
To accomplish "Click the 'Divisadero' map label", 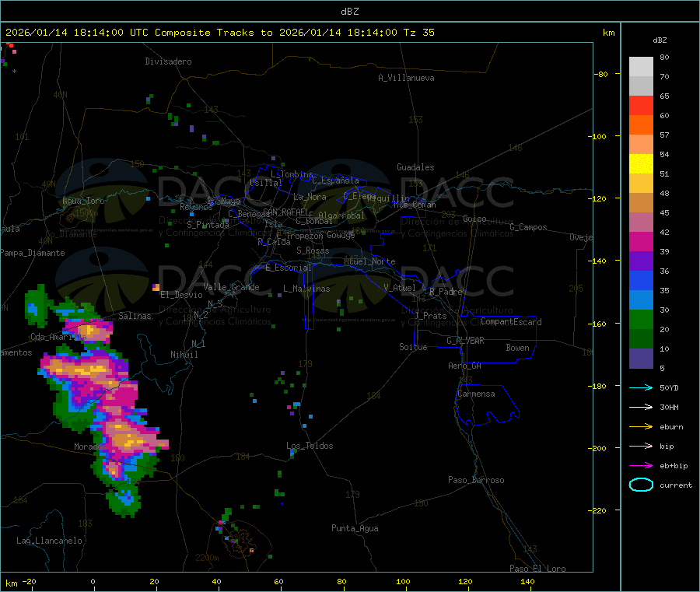I will coord(168,61).
